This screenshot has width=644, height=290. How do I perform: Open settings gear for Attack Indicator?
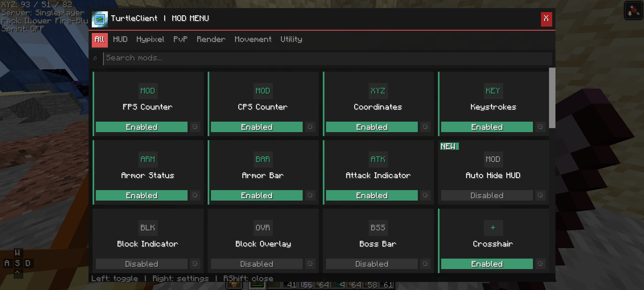[425, 195]
